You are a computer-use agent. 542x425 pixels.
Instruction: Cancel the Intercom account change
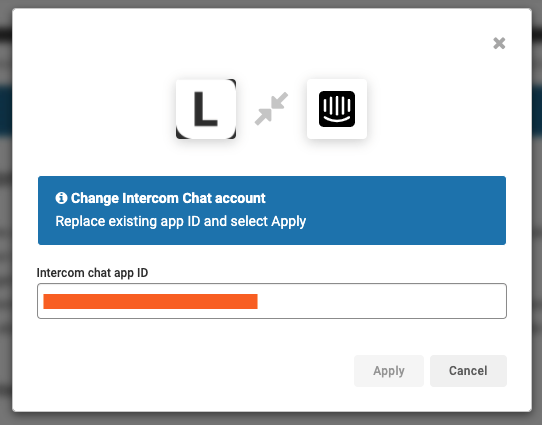pos(468,371)
